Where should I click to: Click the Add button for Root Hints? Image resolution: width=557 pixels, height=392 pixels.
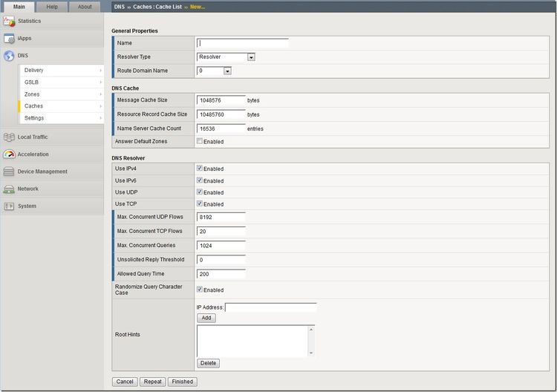[x=206, y=318]
